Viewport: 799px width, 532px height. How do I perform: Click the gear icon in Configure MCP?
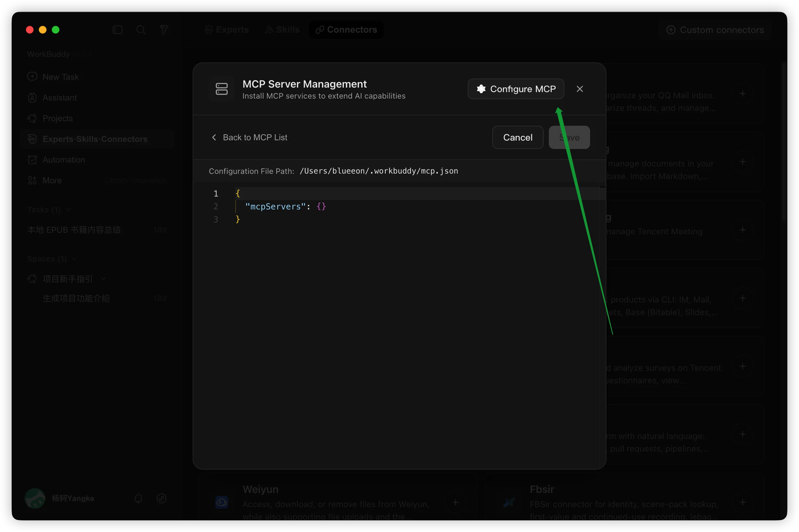pyautogui.click(x=481, y=89)
